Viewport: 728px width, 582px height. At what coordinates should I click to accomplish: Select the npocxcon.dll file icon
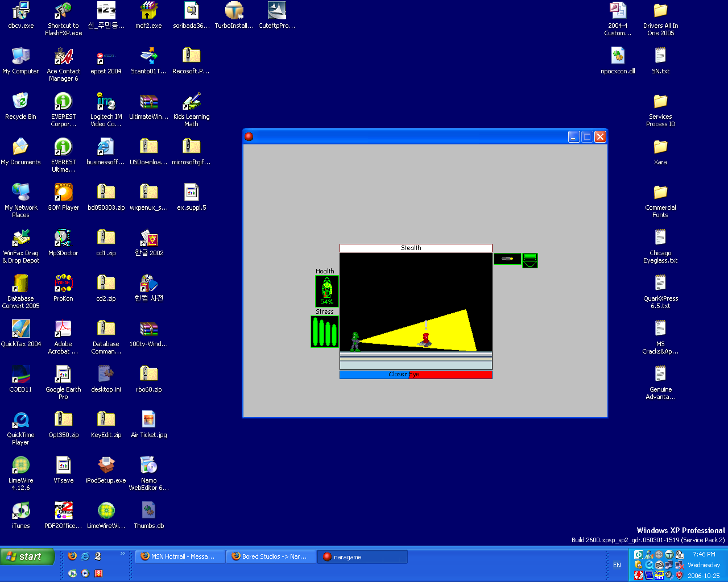pyautogui.click(x=618, y=60)
